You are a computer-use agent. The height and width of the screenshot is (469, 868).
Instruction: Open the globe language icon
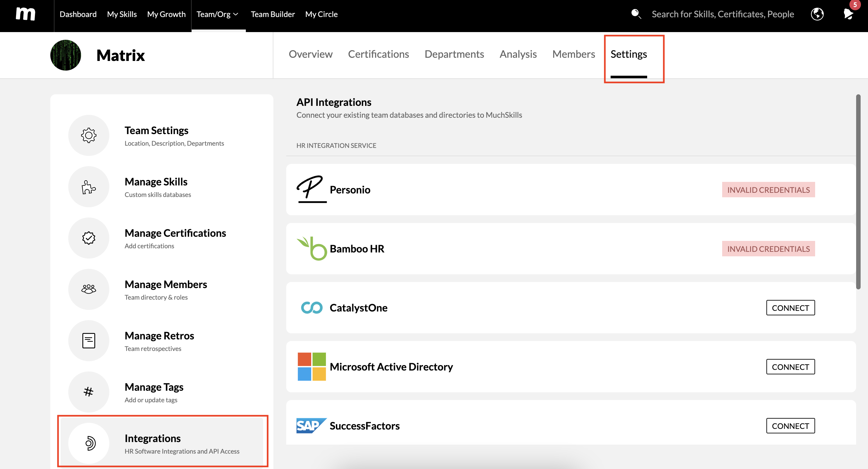tap(817, 14)
